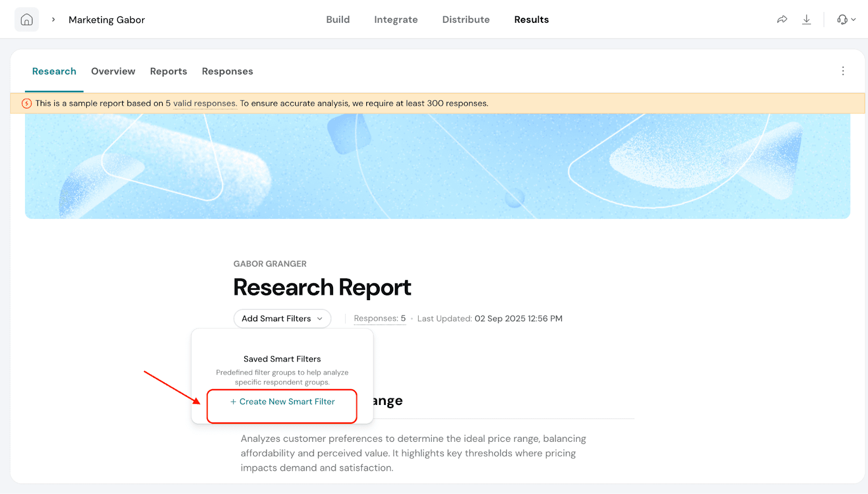Open the three-dot options menu
The width and height of the screenshot is (868, 494).
(x=843, y=71)
